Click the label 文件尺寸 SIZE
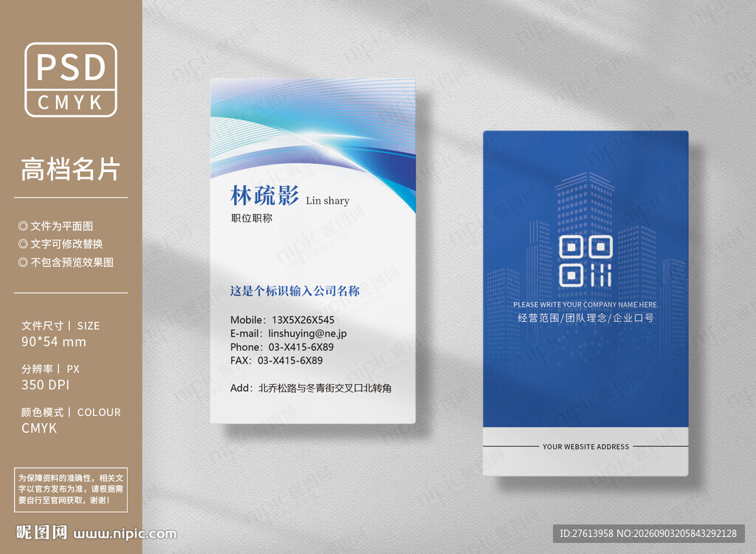756x554 pixels. tap(61, 326)
